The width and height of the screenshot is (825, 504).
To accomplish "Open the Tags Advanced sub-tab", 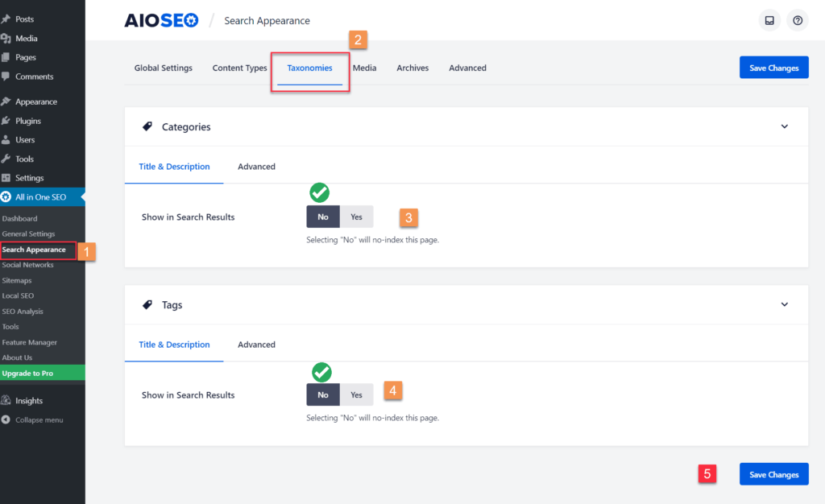I will point(256,345).
